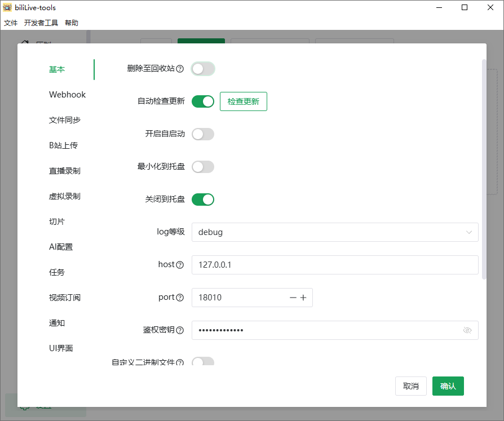
Task: Turn on 开启自启动
Action: pyautogui.click(x=202, y=134)
